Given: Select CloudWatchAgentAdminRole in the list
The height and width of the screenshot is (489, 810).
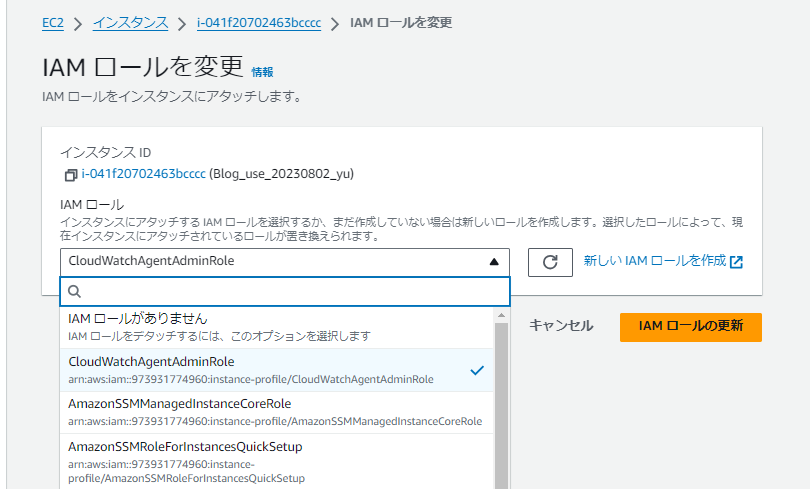Looking at the screenshot, I should (x=276, y=370).
